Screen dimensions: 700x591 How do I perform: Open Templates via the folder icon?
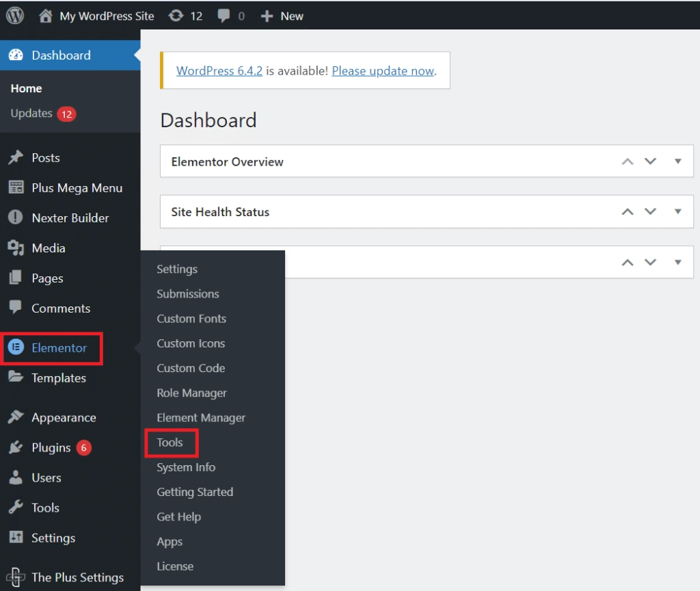click(x=15, y=378)
